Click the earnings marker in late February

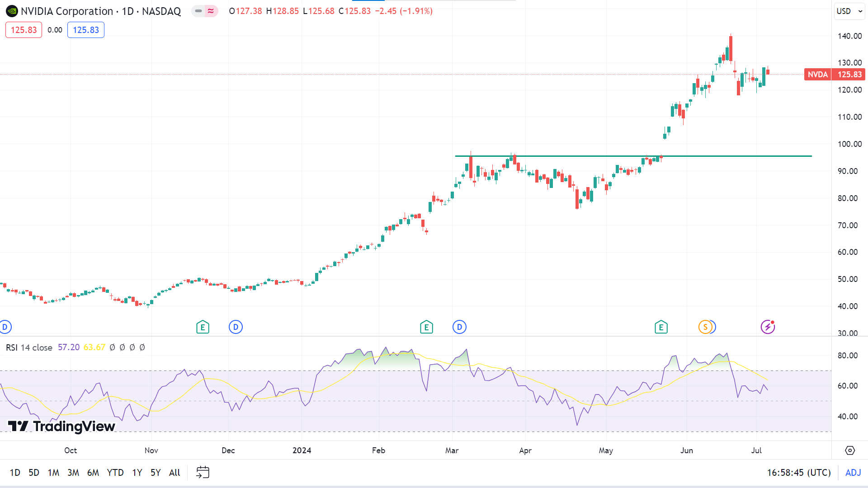pos(426,327)
